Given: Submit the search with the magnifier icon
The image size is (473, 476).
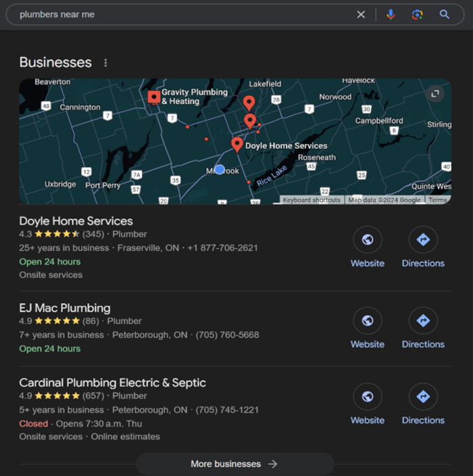Looking at the screenshot, I should click(x=445, y=14).
